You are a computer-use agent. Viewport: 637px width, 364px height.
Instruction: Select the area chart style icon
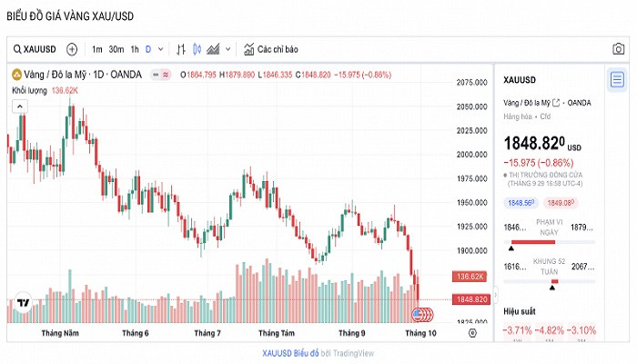click(214, 49)
